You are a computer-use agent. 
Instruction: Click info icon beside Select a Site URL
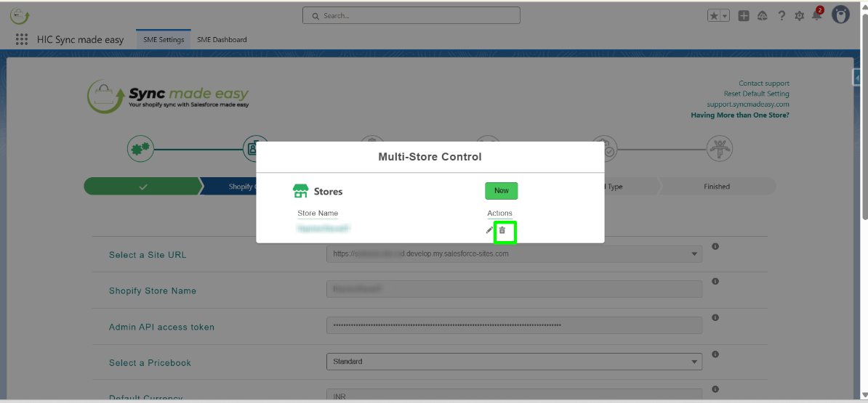tap(715, 247)
